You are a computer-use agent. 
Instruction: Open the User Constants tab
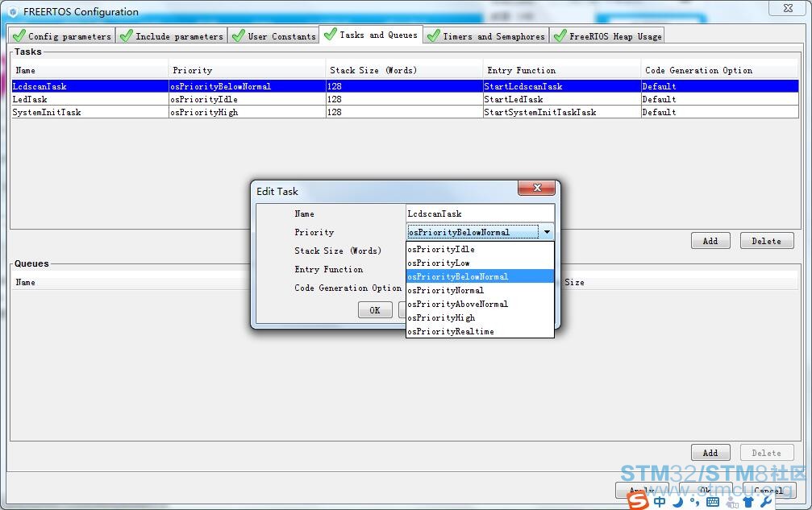274,35
